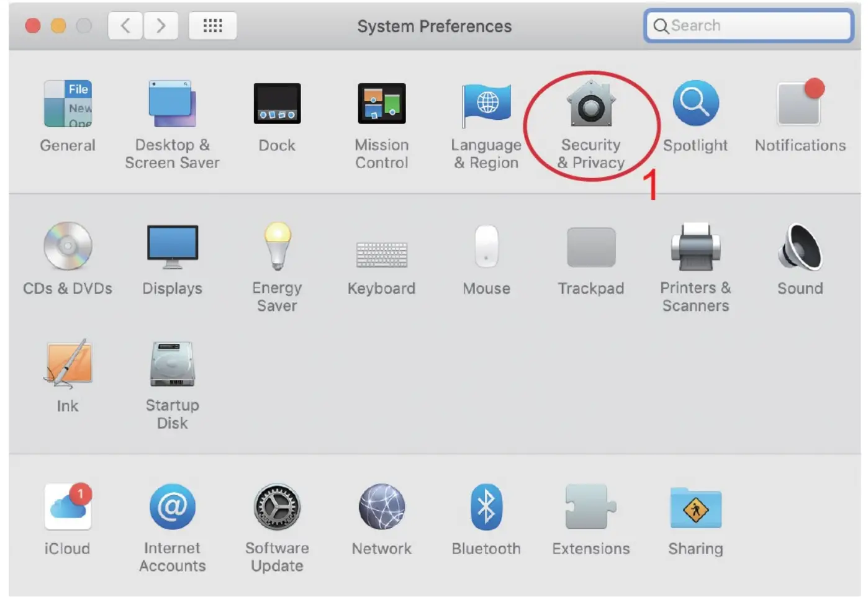
Task: Go back with the left arrow button
Action: 126,25
